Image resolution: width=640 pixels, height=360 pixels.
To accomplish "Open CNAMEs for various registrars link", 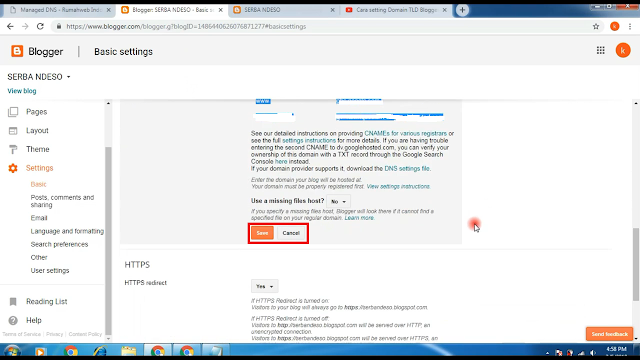I will tap(405, 133).
